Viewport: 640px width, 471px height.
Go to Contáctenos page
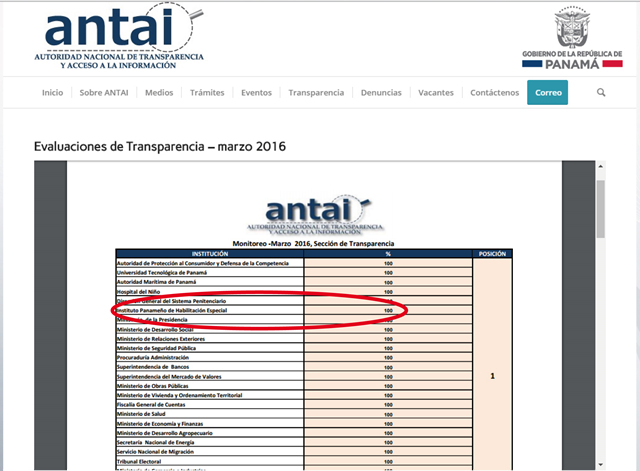(495, 93)
